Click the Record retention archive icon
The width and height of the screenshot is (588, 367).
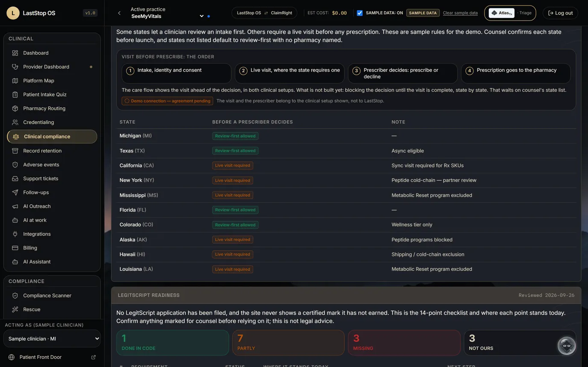15,151
